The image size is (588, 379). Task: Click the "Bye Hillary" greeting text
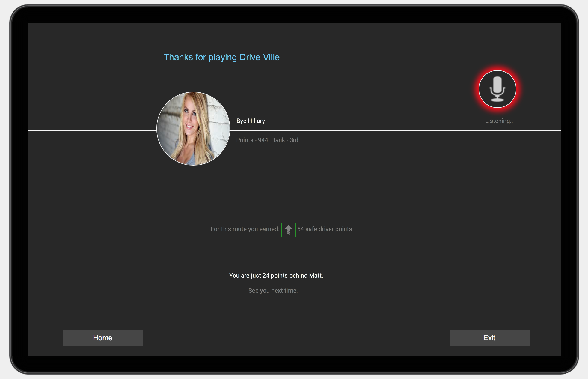[251, 121]
